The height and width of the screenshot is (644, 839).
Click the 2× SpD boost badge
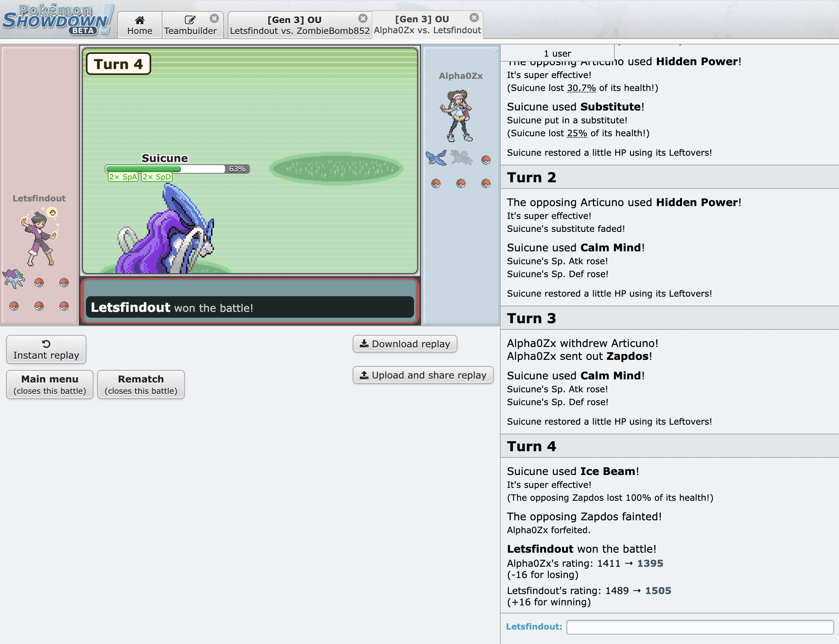[157, 177]
